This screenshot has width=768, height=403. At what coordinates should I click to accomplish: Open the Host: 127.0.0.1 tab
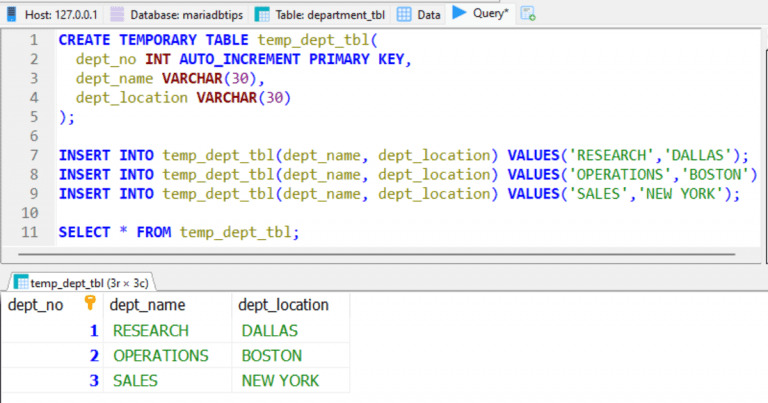(52, 15)
